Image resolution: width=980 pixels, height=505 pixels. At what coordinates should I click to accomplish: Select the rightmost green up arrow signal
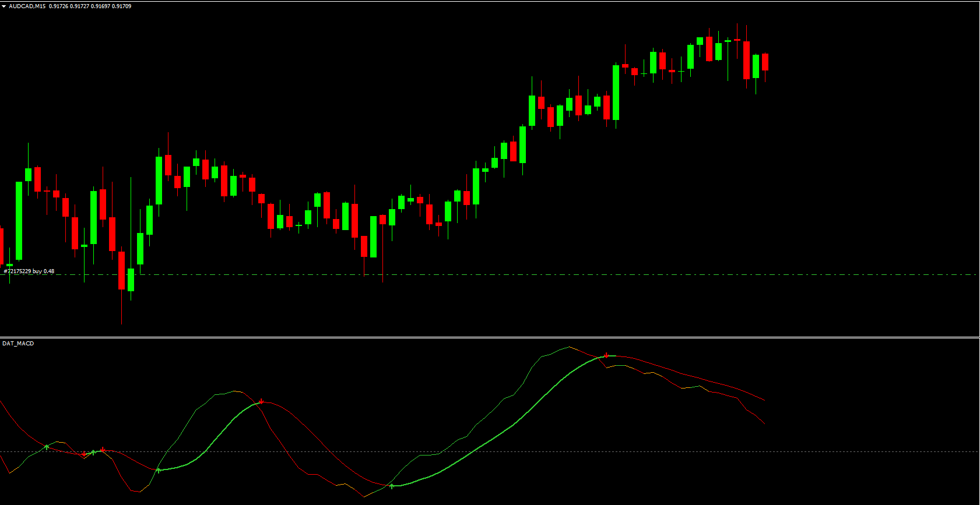pyautogui.click(x=392, y=486)
